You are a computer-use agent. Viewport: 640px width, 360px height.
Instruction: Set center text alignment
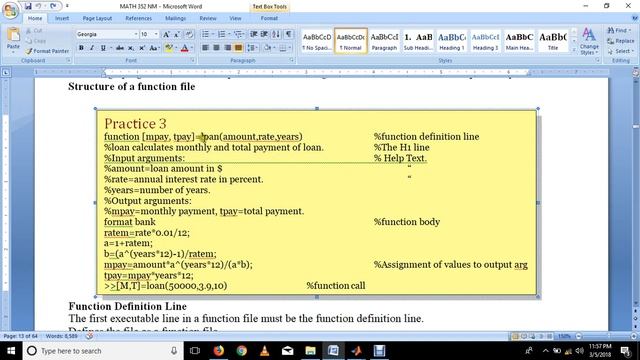[x=216, y=48]
